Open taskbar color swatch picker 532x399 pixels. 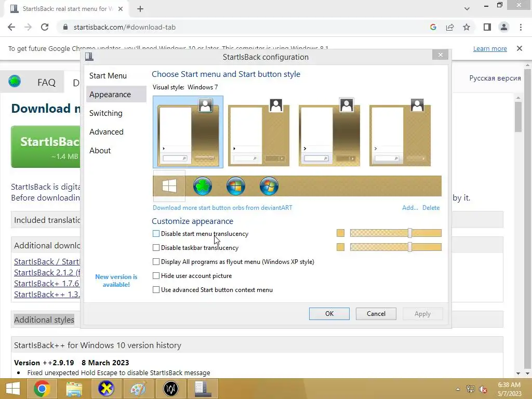coord(340,247)
